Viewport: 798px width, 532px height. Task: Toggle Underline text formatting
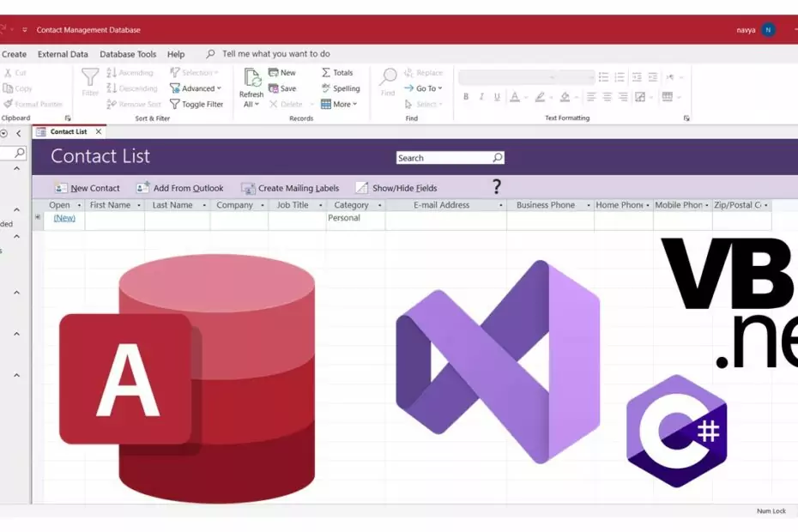click(x=497, y=96)
